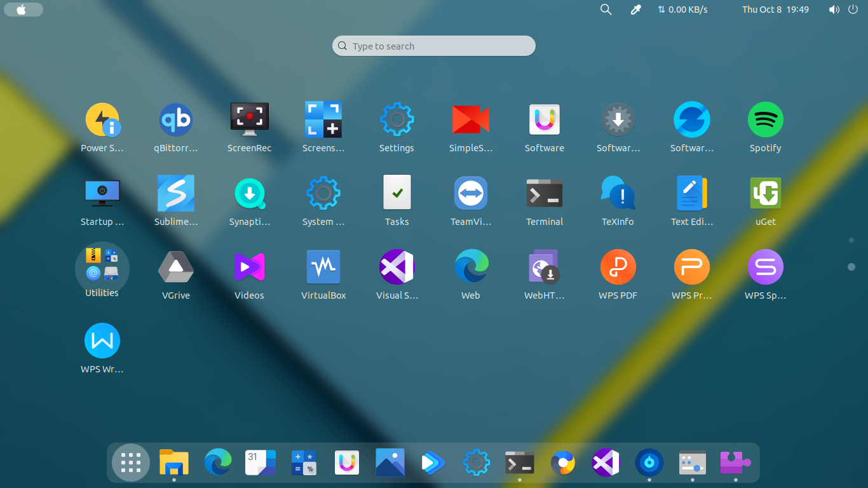Open the top bar search magnifier
868x488 pixels.
pos(606,10)
